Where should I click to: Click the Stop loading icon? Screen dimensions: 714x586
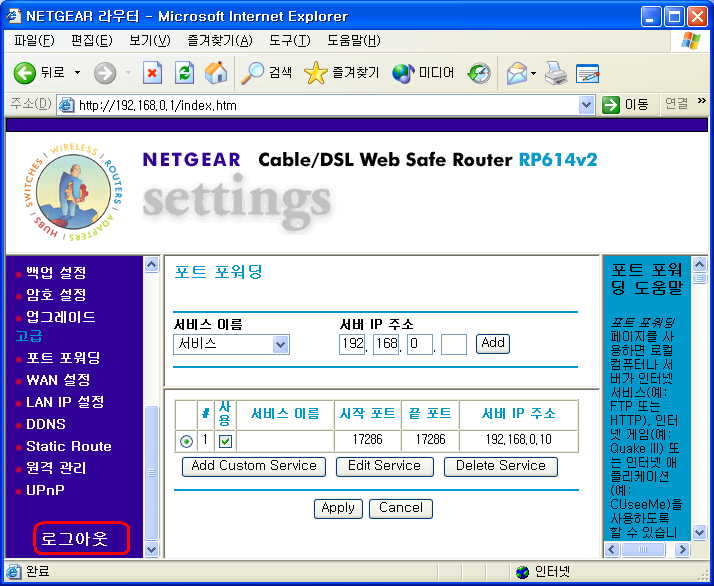point(152,73)
